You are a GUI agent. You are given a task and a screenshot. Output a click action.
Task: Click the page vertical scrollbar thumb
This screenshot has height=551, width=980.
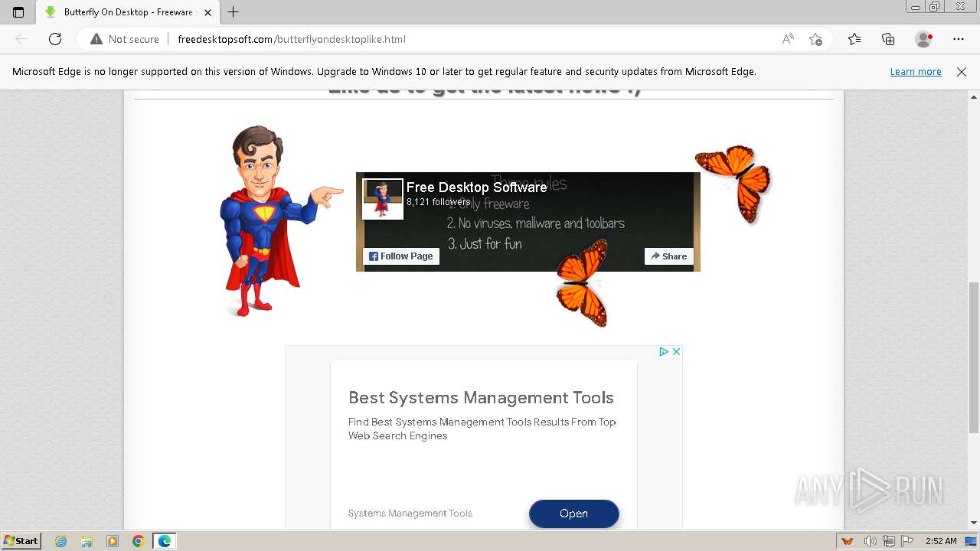[974, 357]
